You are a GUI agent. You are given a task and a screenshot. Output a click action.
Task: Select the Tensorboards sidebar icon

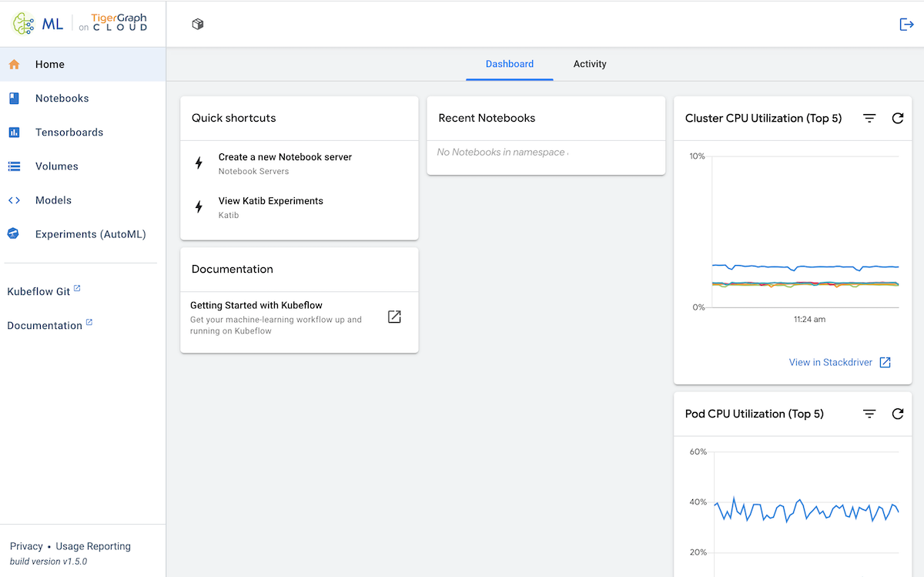pyautogui.click(x=15, y=132)
